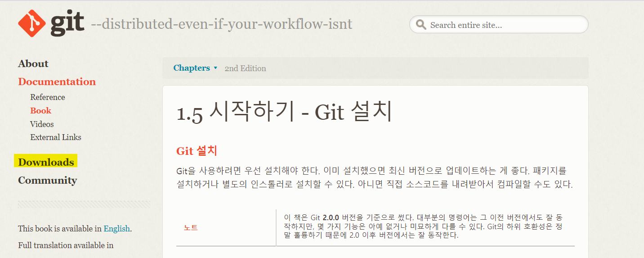The width and height of the screenshot is (644, 258).
Task: Open External Links in sidebar
Action: coord(56,137)
